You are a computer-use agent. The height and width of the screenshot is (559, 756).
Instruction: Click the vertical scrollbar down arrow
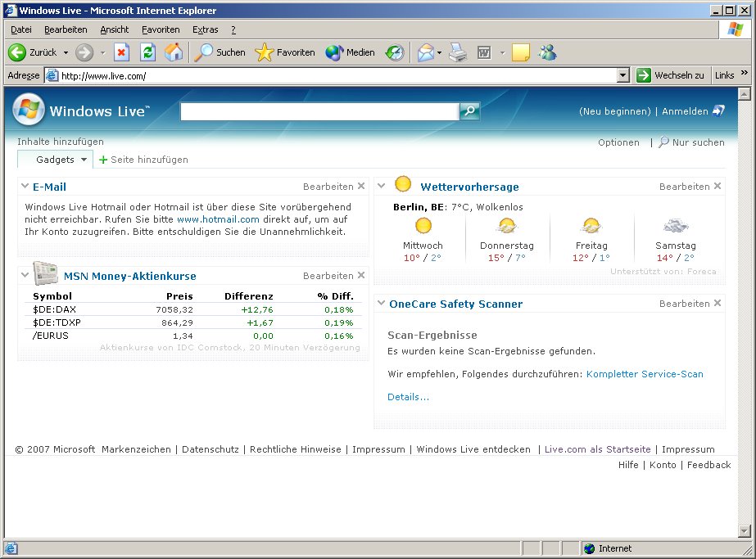(745, 531)
